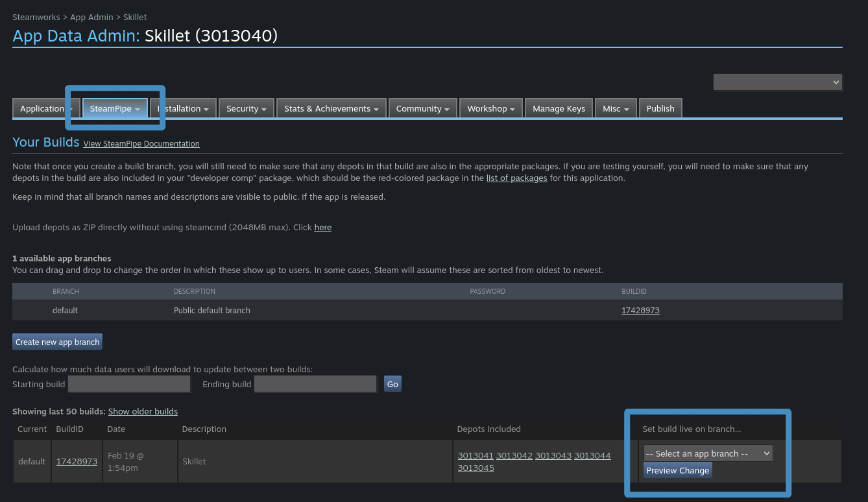Go to the Manage Keys tab
The image size is (868, 502).
(x=559, y=109)
